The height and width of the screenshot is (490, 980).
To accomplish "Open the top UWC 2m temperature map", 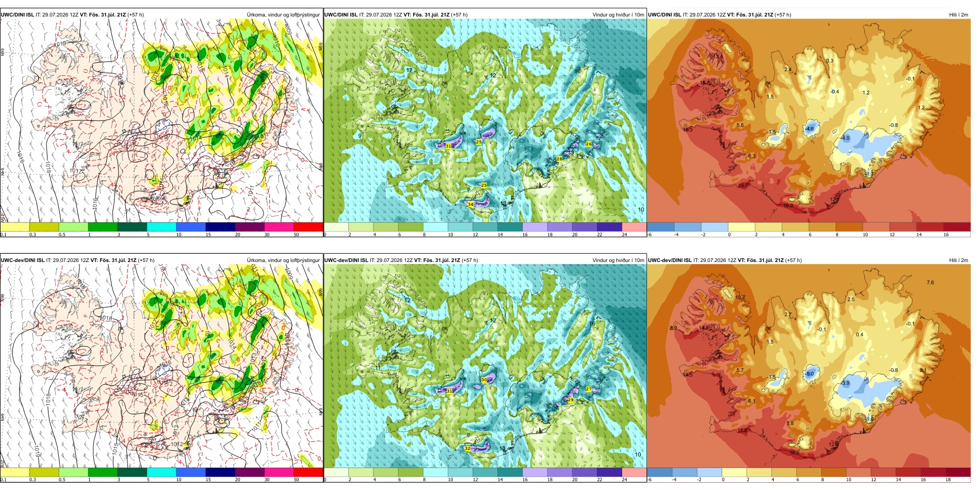I will (x=809, y=123).
